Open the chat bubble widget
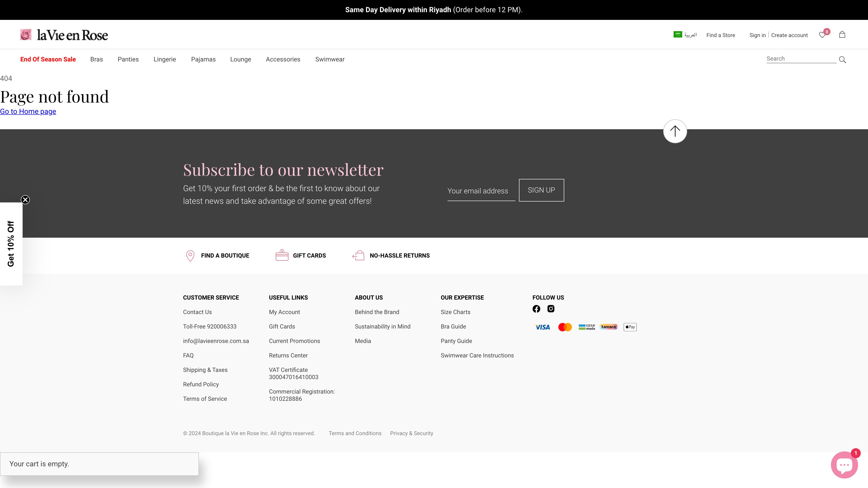The height and width of the screenshot is (488, 868). click(844, 465)
